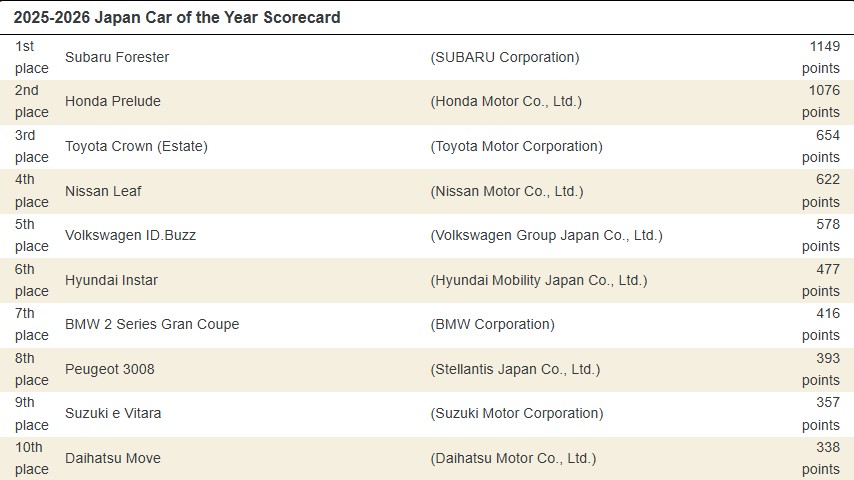The image size is (854, 480).
Task: Click (SUBARU Corporation) manufacturer text
Action: [504, 57]
